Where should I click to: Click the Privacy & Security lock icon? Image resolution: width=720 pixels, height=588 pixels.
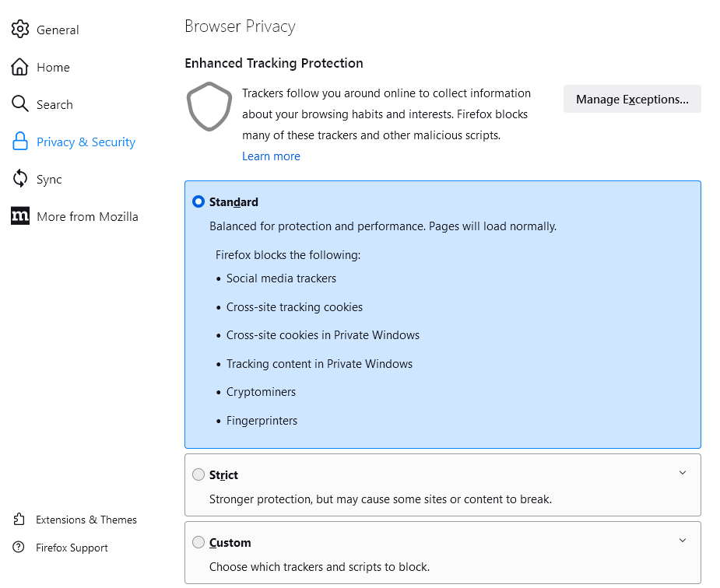(20, 142)
